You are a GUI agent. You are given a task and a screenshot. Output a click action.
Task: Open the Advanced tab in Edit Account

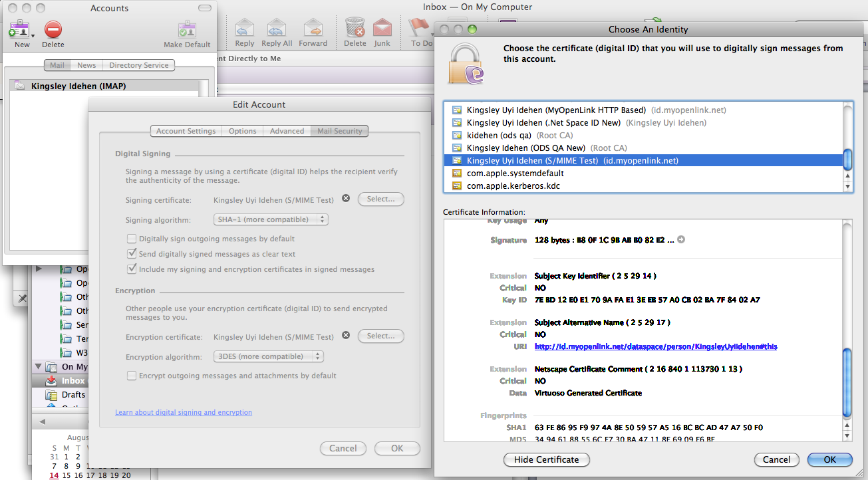click(287, 131)
